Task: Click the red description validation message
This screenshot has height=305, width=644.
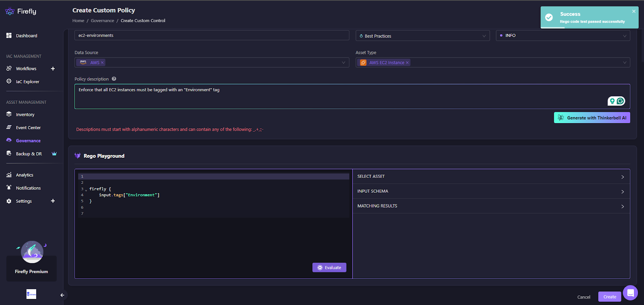Action: click(170, 130)
